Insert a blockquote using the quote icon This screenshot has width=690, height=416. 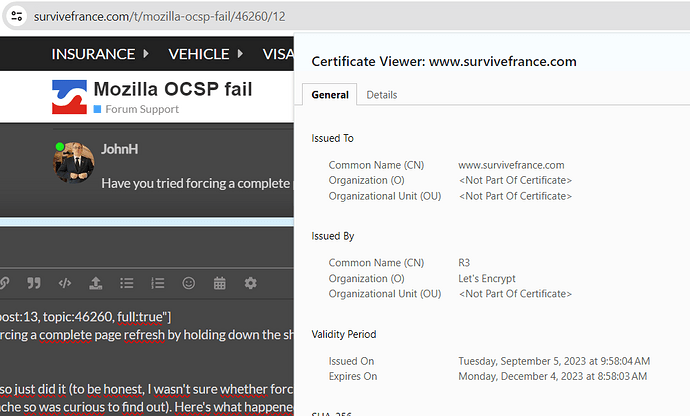(x=34, y=283)
